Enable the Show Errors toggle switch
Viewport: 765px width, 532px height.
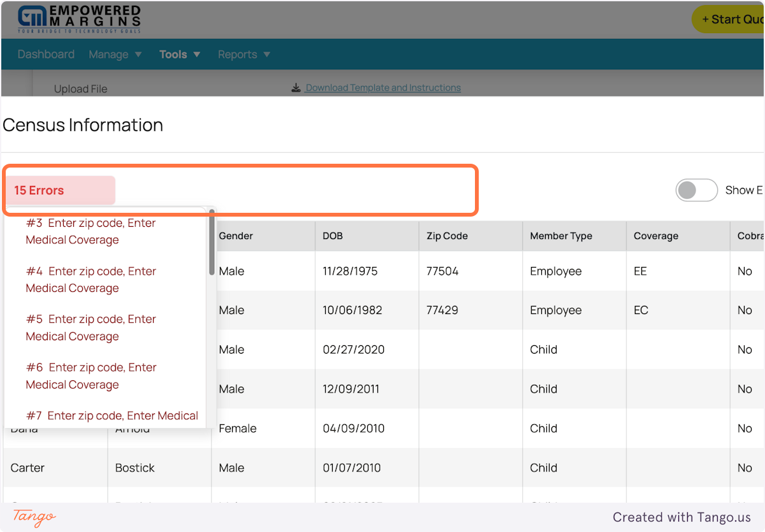pyautogui.click(x=697, y=190)
